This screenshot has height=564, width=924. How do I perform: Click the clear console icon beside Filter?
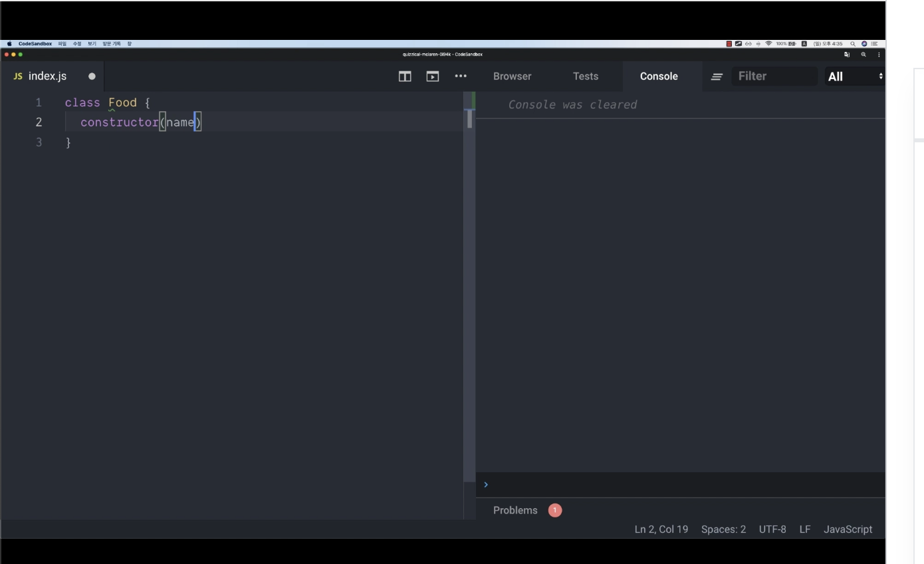(x=717, y=76)
